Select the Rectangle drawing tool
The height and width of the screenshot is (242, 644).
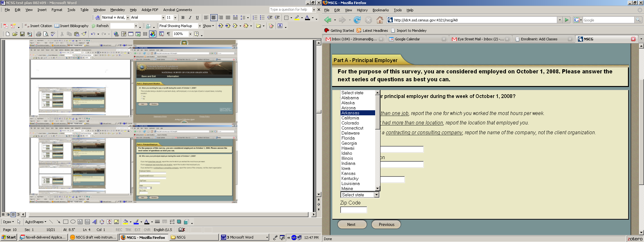point(65,222)
